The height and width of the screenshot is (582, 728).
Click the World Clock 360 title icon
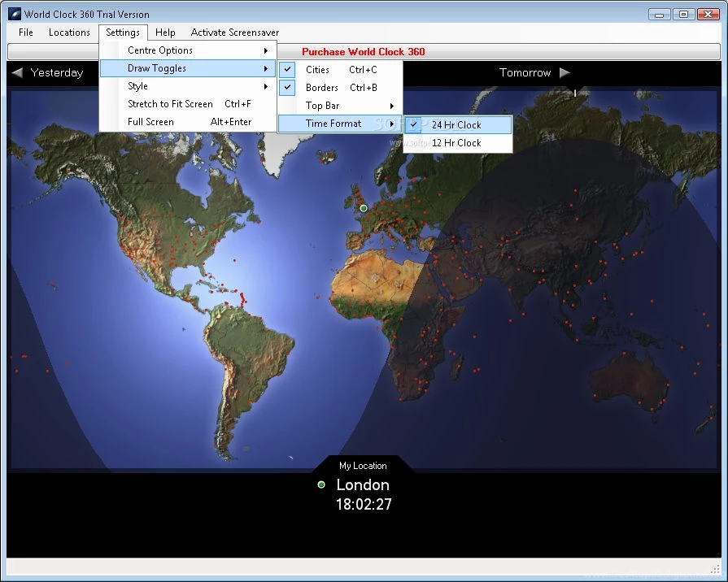click(x=15, y=14)
